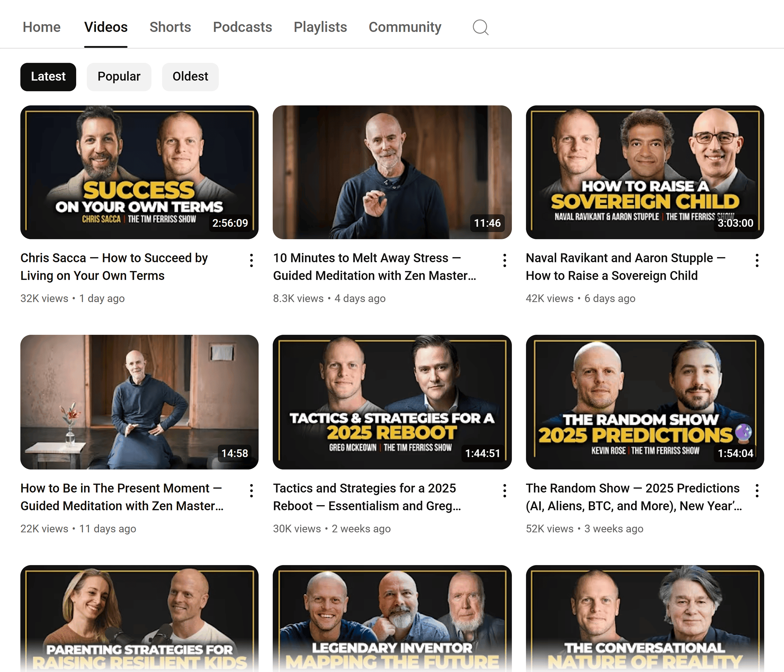
Task: Open the Podcasts tab
Action: pos(242,27)
